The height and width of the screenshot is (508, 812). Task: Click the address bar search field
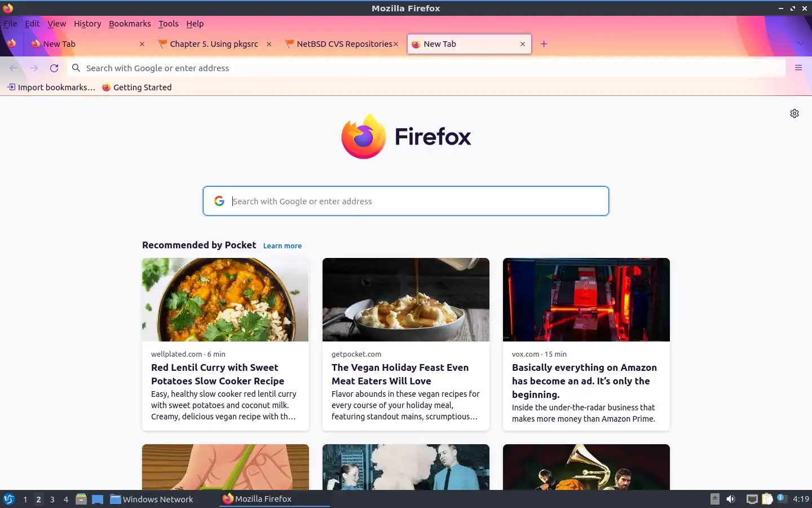(426, 68)
